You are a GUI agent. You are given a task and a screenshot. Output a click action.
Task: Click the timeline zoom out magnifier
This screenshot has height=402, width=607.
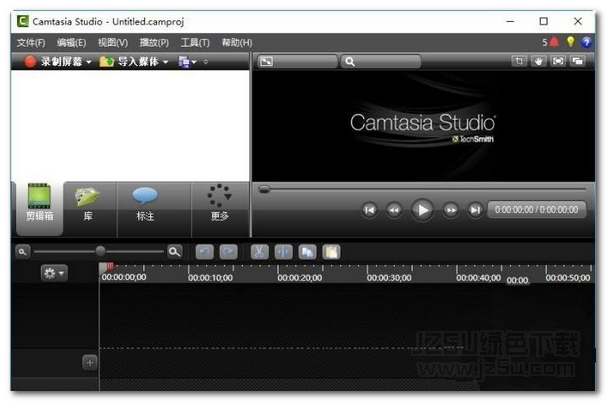pos(23,252)
